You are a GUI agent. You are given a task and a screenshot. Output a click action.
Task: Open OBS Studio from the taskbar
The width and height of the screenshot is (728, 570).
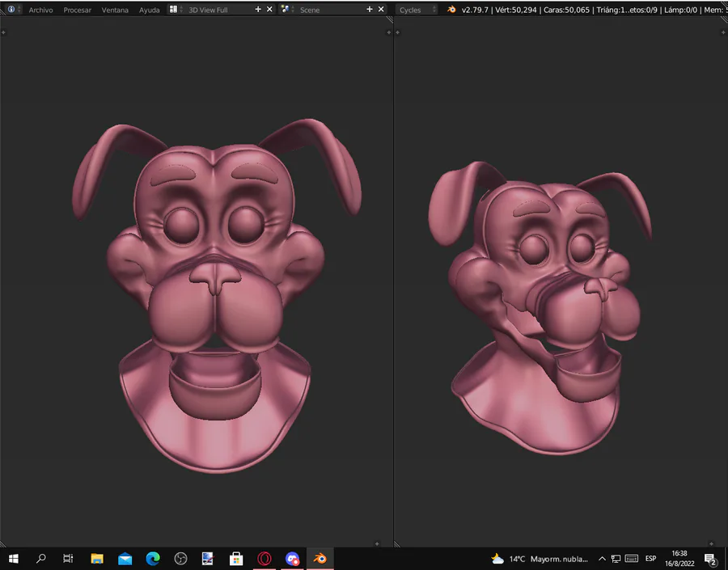point(180,559)
